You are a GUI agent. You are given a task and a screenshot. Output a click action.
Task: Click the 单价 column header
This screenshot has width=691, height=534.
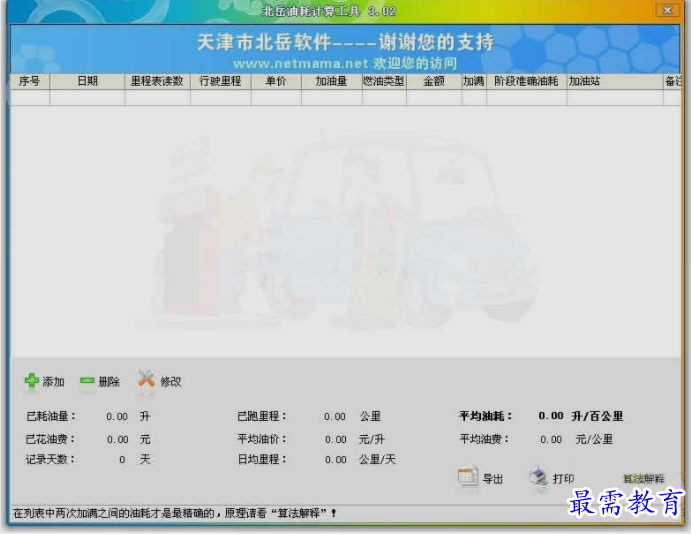point(276,81)
